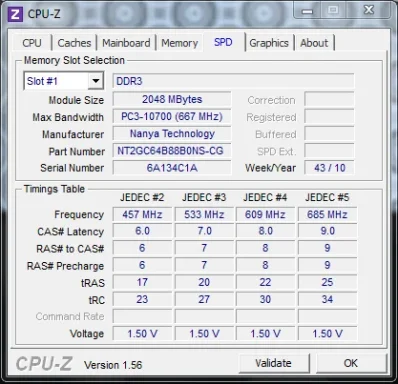Click the maximize window button

(x=333, y=11)
